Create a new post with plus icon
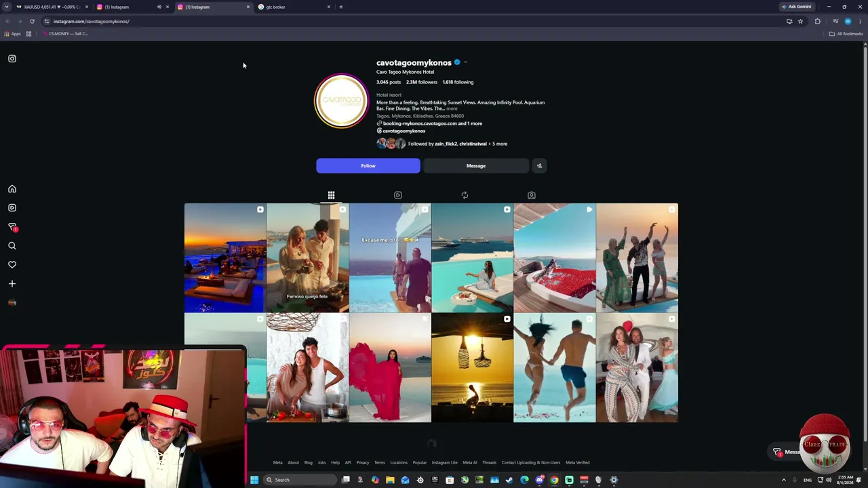868x488 pixels. click(12, 284)
